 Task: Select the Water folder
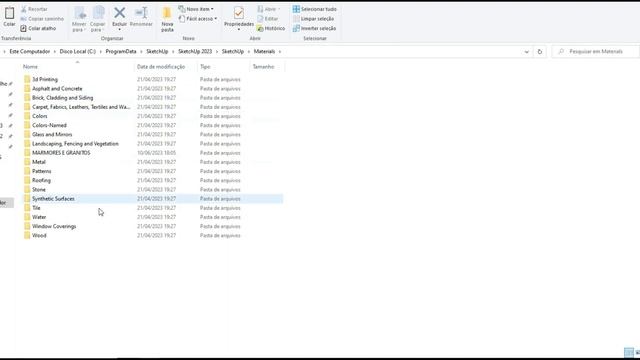pos(39,217)
